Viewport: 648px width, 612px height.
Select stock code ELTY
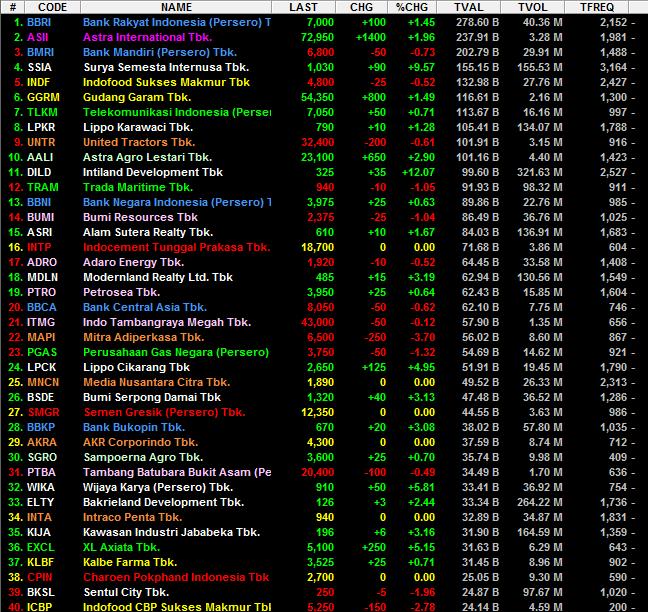click(40, 502)
